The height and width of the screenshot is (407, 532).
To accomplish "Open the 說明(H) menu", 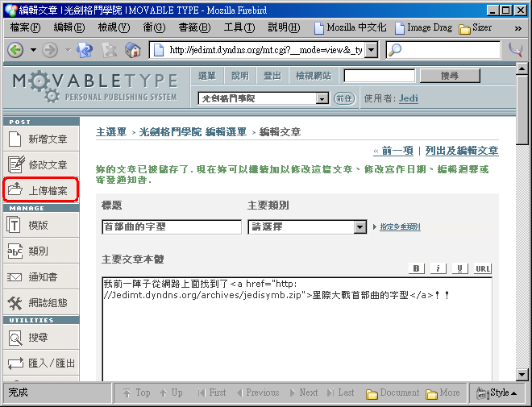I will tap(284, 27).
